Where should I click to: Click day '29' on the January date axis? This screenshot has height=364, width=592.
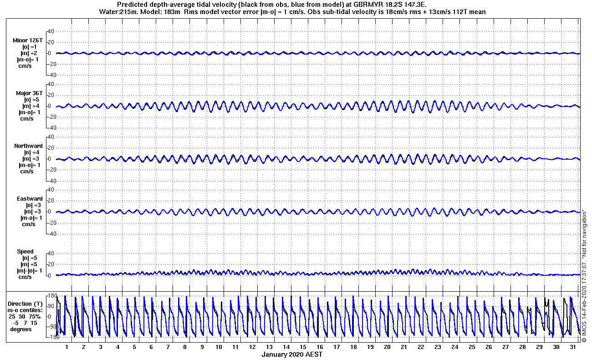click(539, 347)
